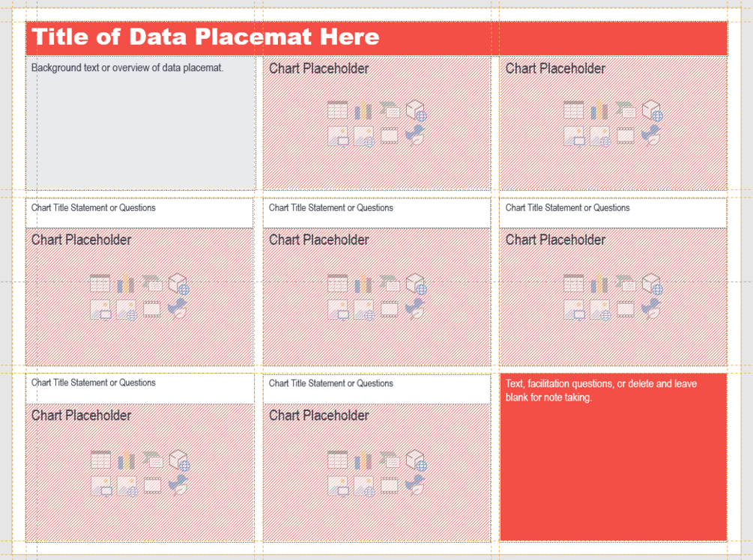This screenshot has width=753, height=560.
Task: Click SmartArt icon in bottom-center chart placeholder
Action: coord(390,460)
